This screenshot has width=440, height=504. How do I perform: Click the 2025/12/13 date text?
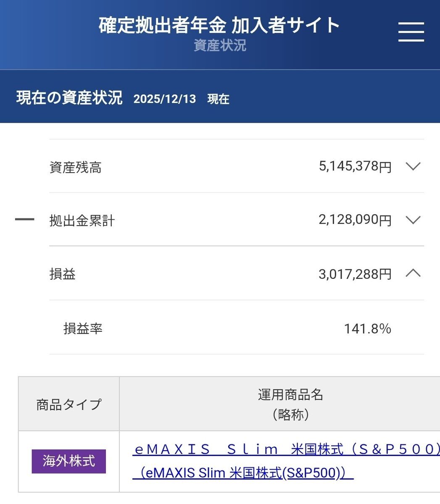[x=165, y=99]
